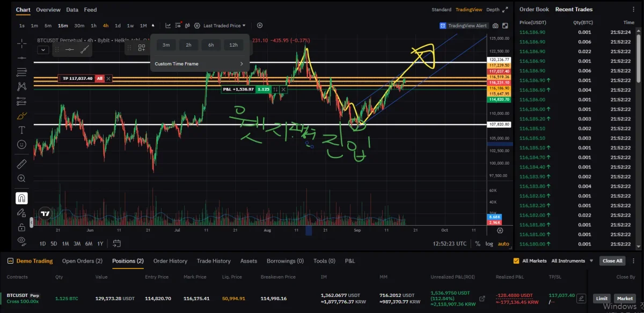
Task: Select the 2h timeframe button
Action: coord(188,45)
